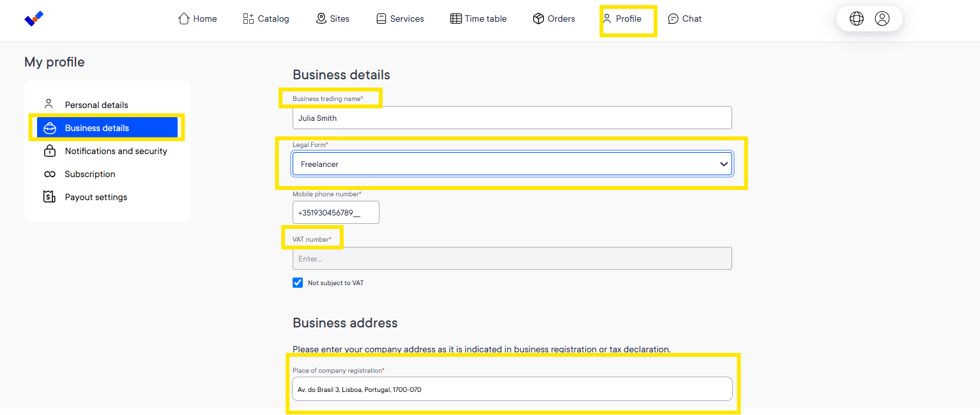This screenshot has width=980, height=415.
Task: Open the Legal Form Freelancer dropdown
Action: click(x=512, y=164)
